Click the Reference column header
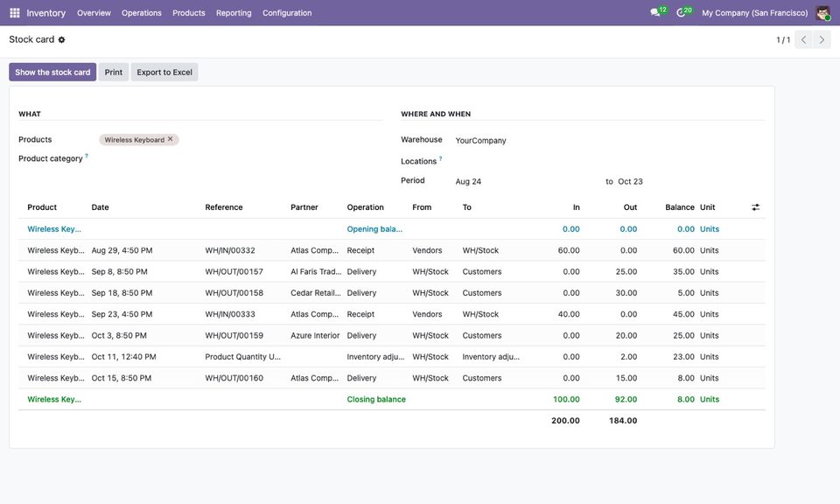The width and height of the screenshot is (840, 504). point(224,207)
